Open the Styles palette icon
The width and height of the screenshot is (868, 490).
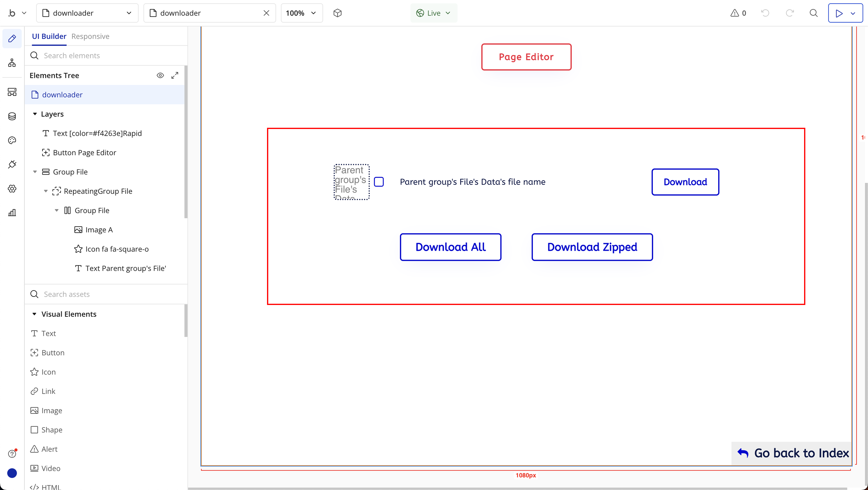(x=12, y=140)
